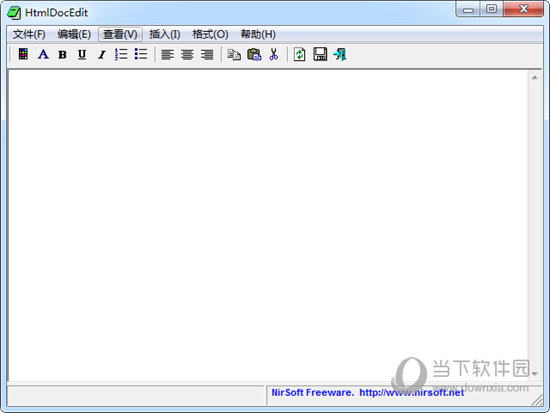550x413 pixels.
Task: Cut selection with the scissors icon
Action: [x=274, y=54]
